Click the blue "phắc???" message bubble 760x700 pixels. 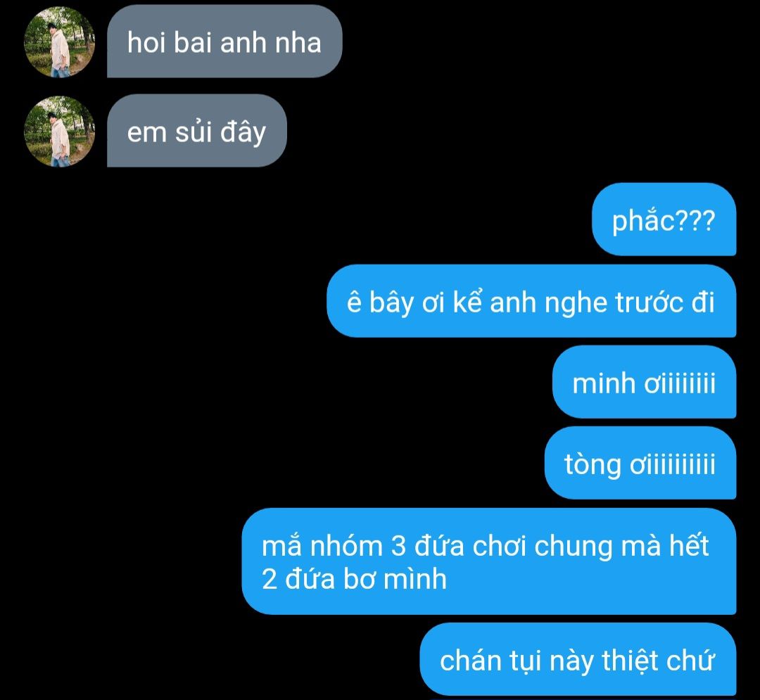click(x=664, y=219)
